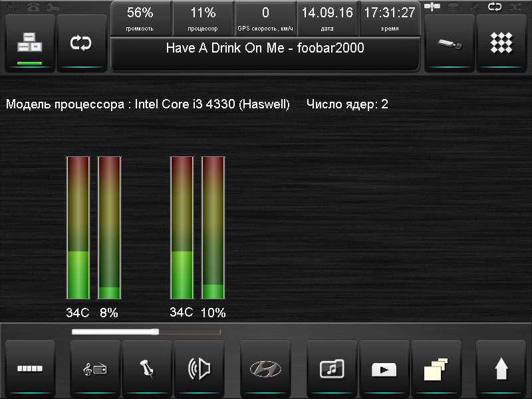Open the diamond grid apps menu

coord(501,43)
